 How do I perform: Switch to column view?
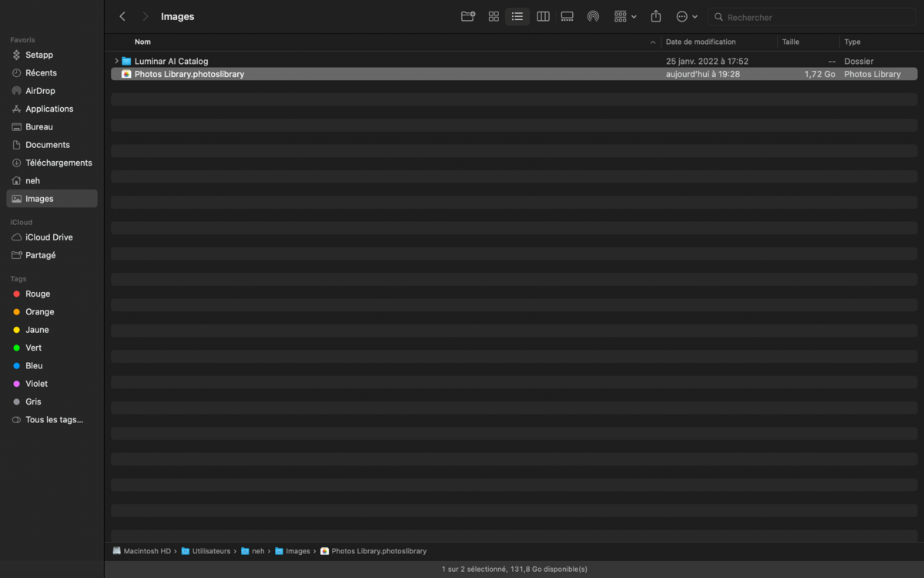click(x=543, y=16)
